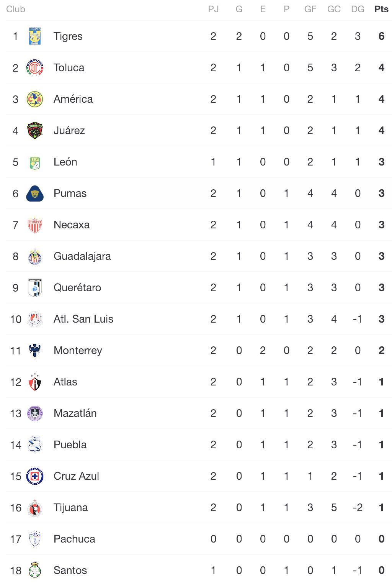The image size is (392, 587).
Task: Click the Santos club crest icon
Action: 35,571
